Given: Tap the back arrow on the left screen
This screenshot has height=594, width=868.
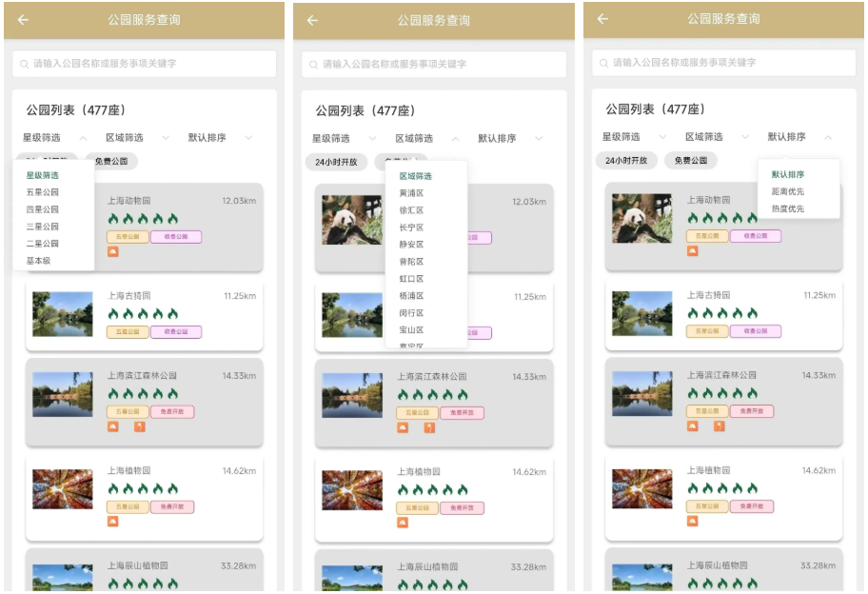Looking at the screenshot, I should 23,20.
